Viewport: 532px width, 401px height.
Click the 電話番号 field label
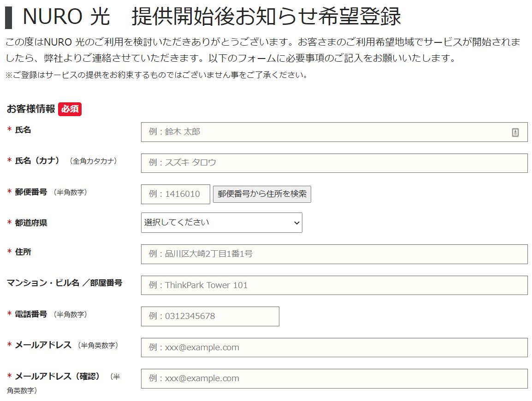[31, 314]
